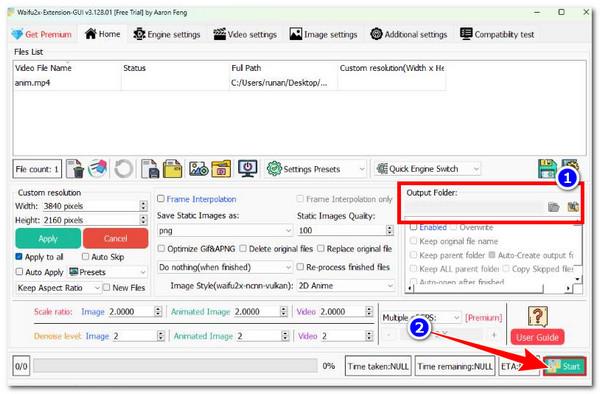The height and width of the screenshot is (394, 600).
Task: Check Optimize Gif&APNG option
Action: pos(161,249)
